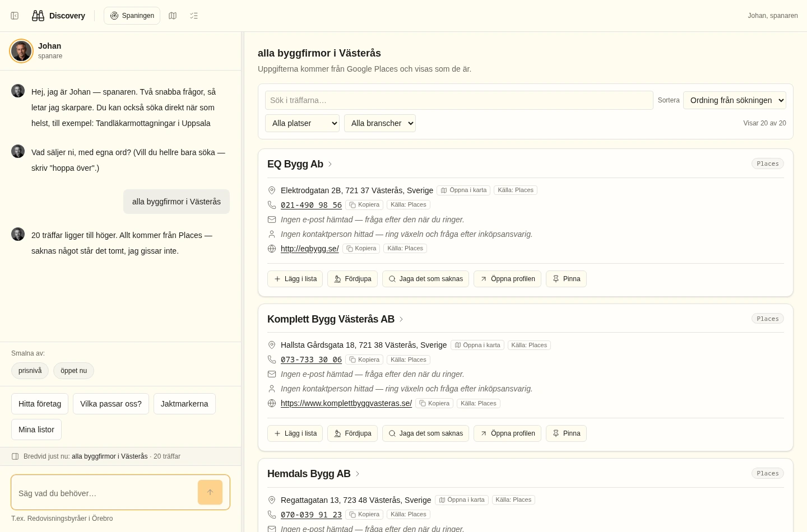Expand EQ Bygg Ab title chevron

[x=330, y=164]
